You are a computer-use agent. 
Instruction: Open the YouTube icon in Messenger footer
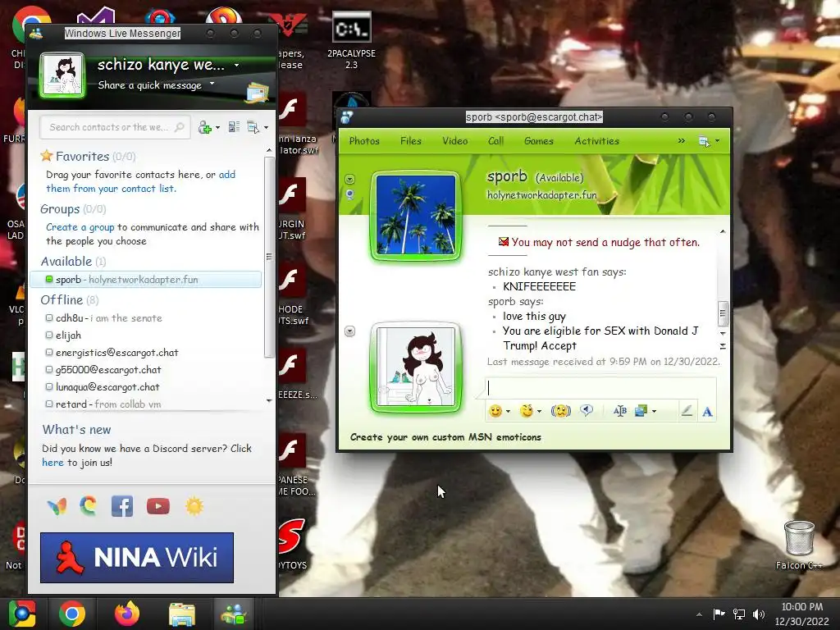pos(158,505)
